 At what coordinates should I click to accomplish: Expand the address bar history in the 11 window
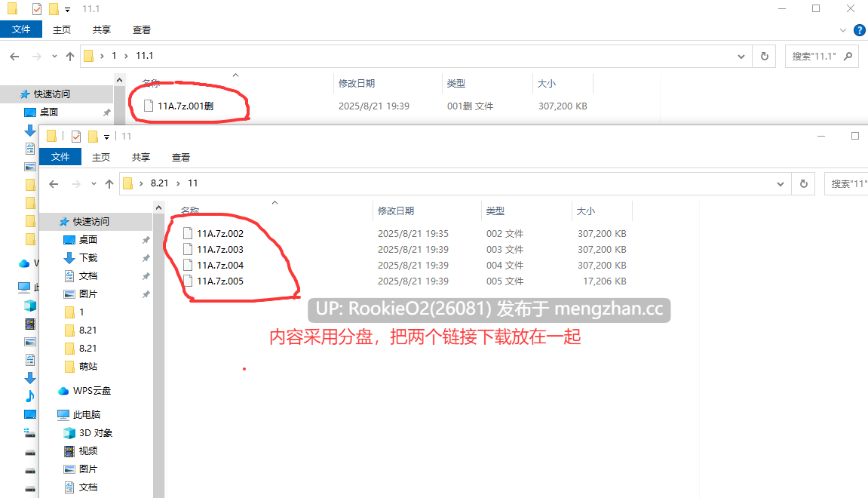pyautogui.click(x=781, y=183)
